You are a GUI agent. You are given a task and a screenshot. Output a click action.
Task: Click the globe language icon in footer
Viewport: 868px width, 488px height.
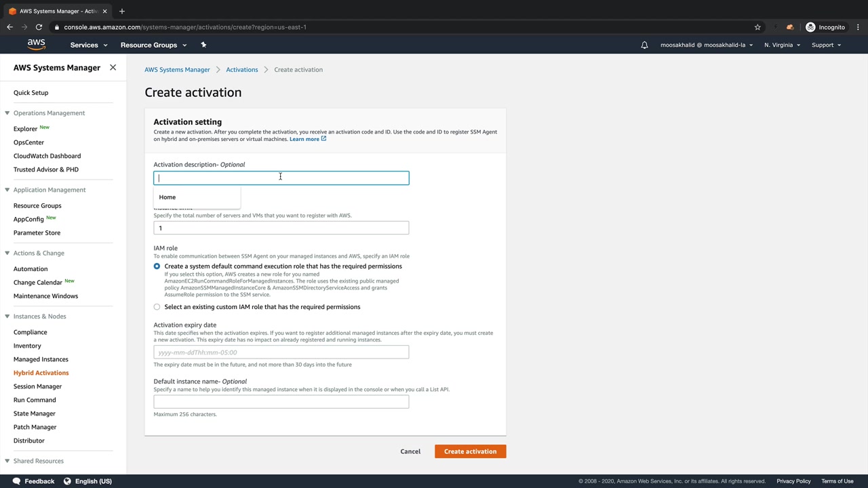67,481
